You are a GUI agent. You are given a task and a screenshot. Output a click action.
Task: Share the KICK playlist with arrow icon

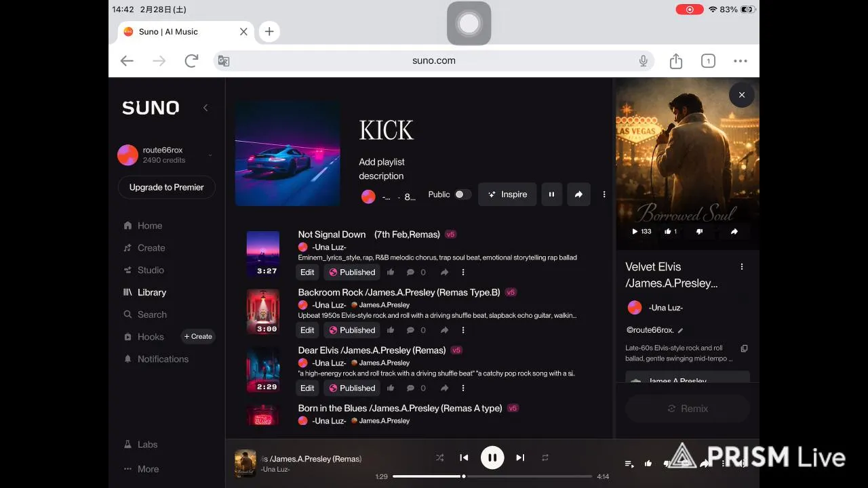(578, 195)
